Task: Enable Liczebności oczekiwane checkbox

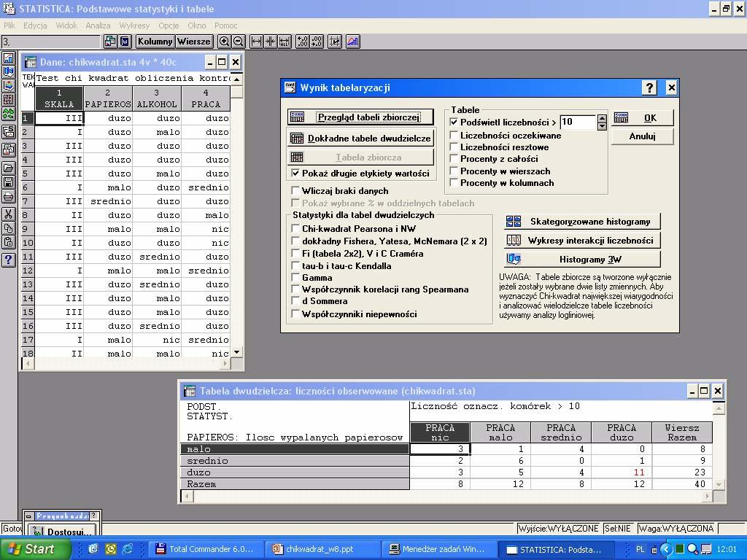Action: 454,135
